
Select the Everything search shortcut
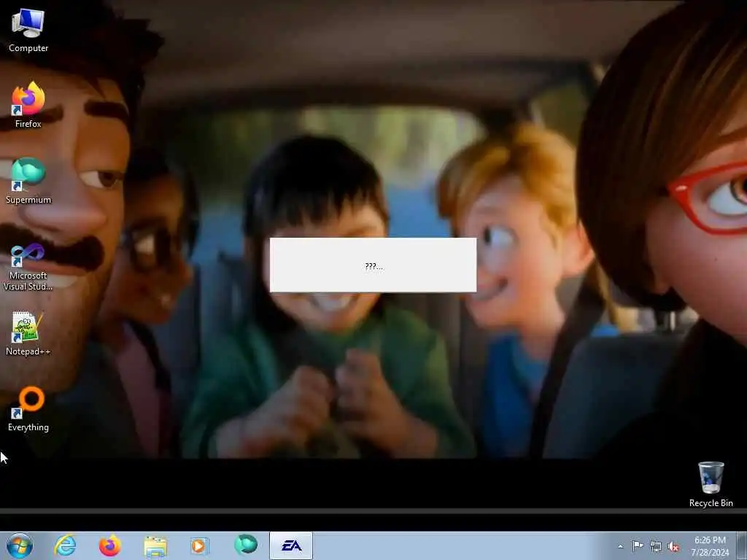coord(28,408)
